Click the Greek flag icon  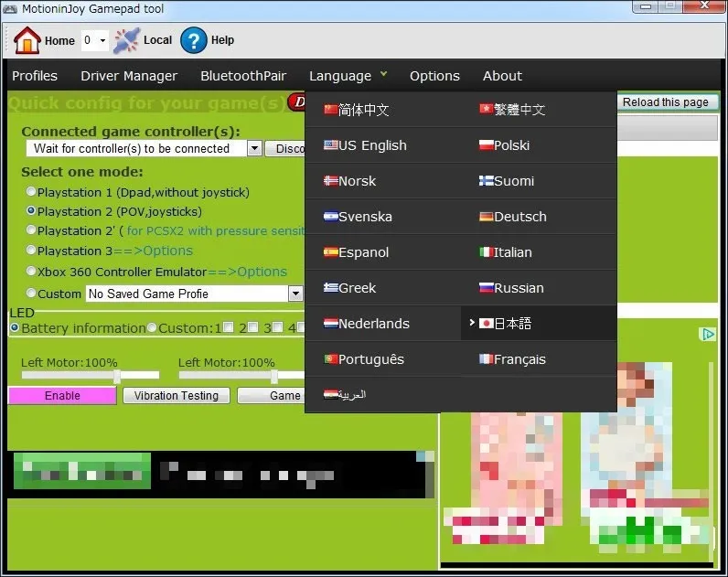[330, 288]
